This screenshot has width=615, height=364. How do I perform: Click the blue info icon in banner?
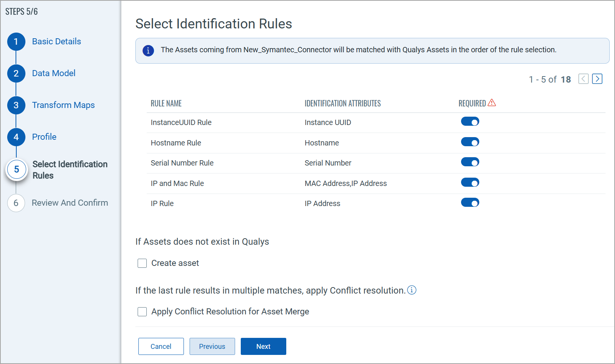148,50
